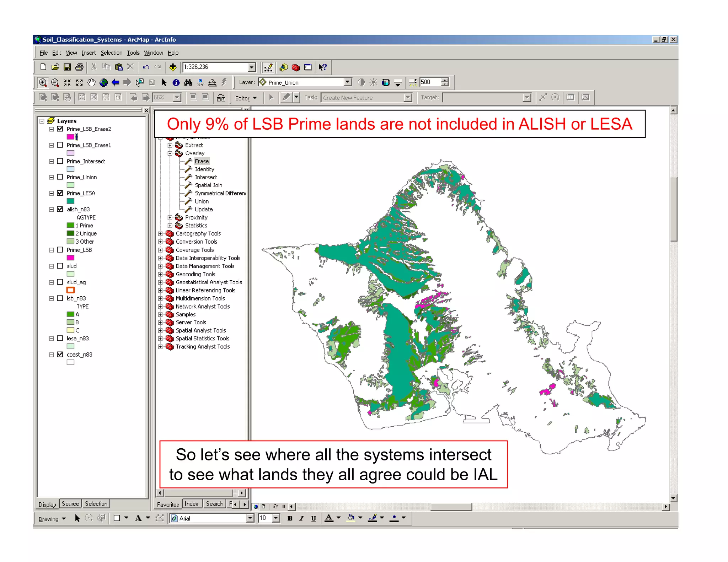Click the underline formatting icon
The height and width of the screenshot is (562, 728).
click(314, 518)
